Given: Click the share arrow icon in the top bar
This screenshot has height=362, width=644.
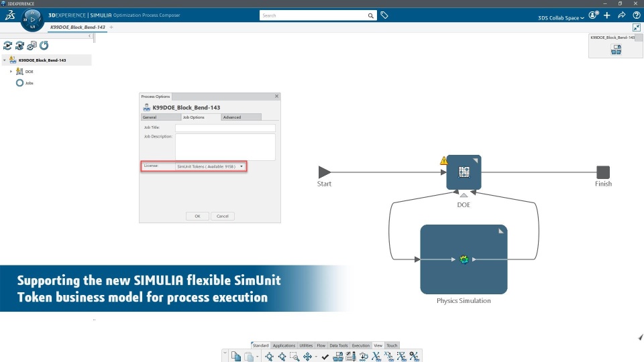Looking at the screenshot, I should 621,15.
